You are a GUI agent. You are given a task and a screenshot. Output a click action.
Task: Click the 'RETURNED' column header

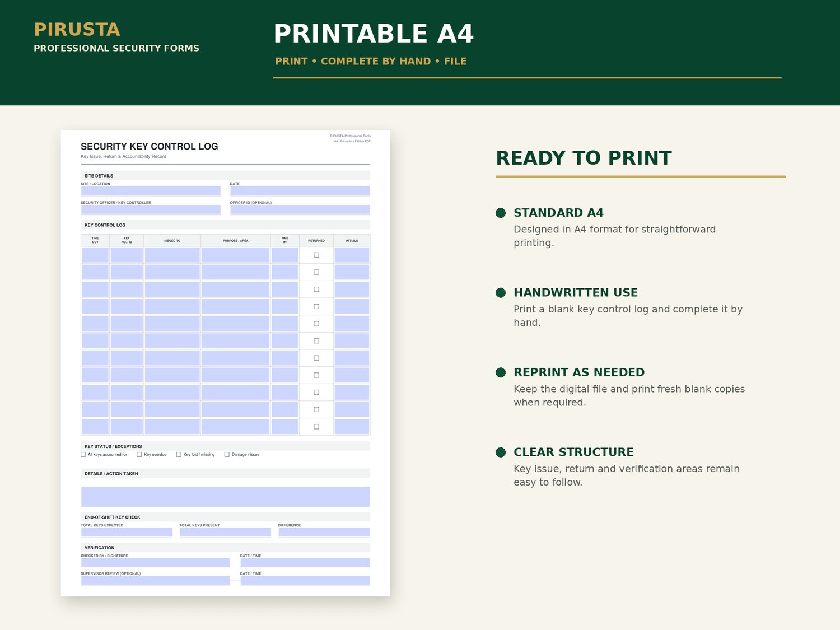point(316,241)
